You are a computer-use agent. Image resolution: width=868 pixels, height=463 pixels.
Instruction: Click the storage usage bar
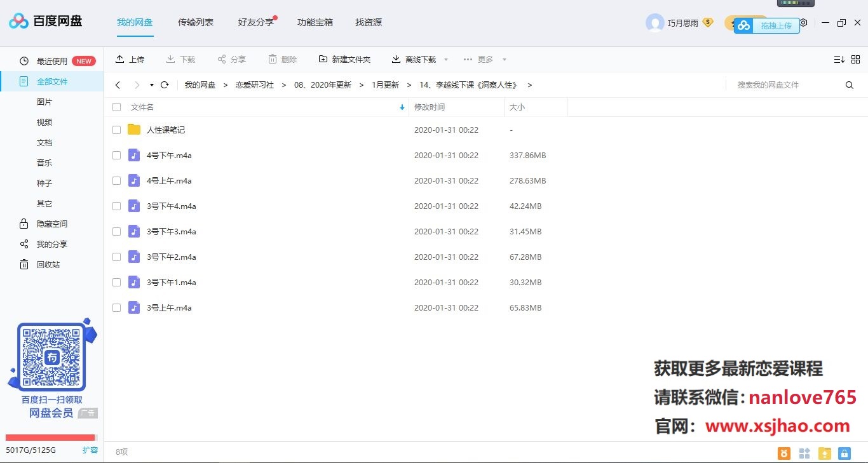tap(51, 438)
